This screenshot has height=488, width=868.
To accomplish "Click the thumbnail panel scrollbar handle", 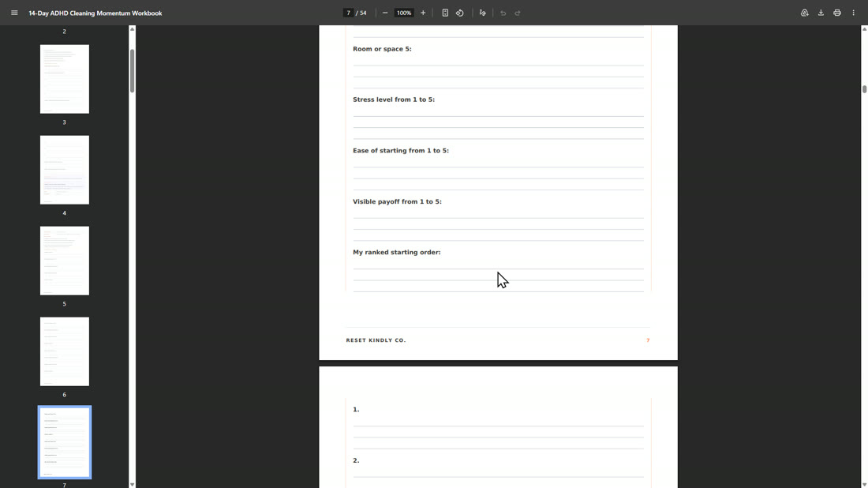I will tap(132, 71).
